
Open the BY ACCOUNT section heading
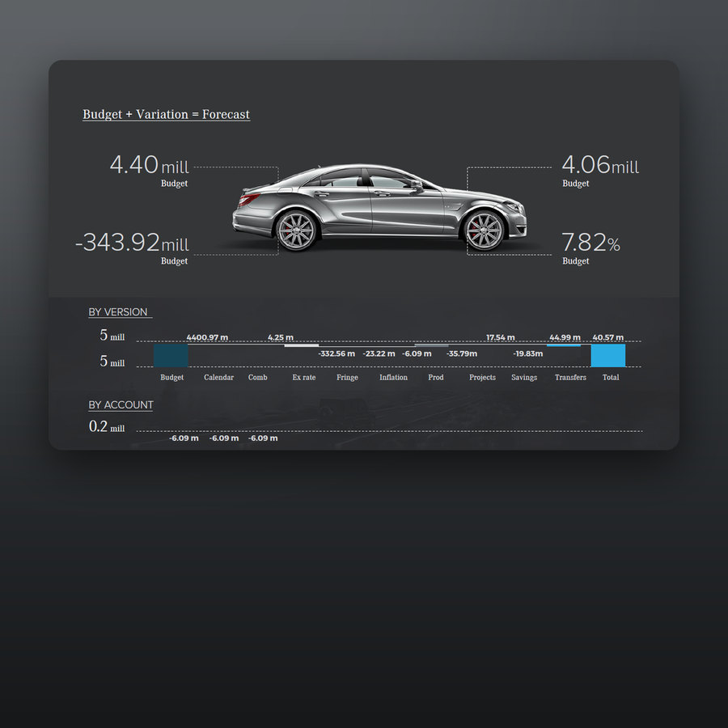click(121, 405)
